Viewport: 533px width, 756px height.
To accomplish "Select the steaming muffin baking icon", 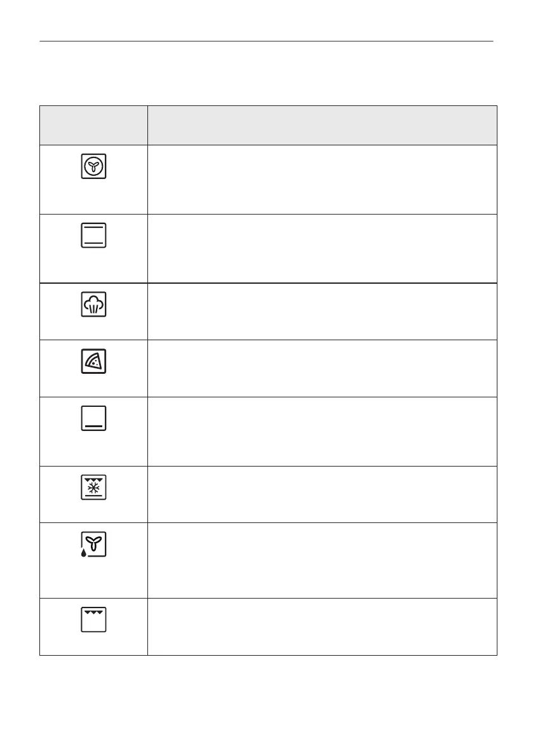I will [93, 303].
